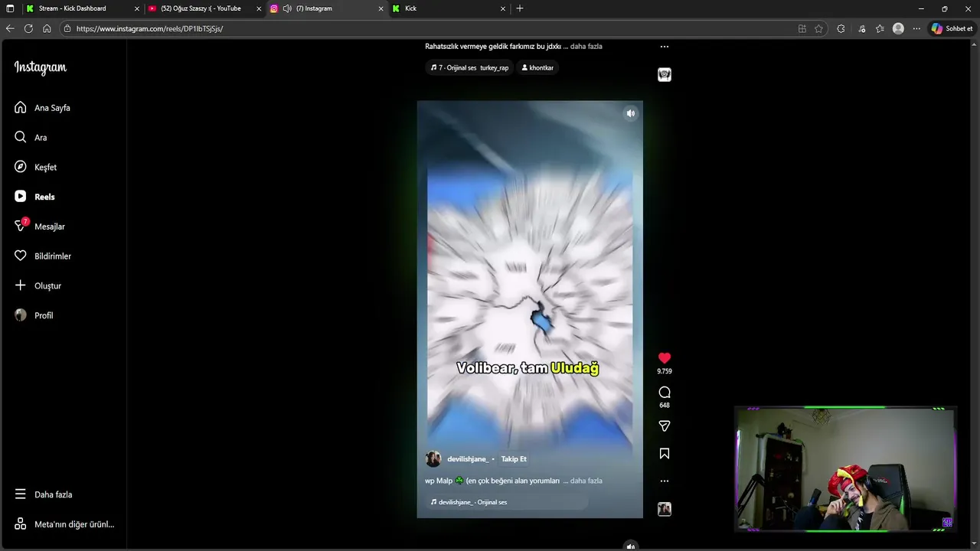Close the Instagram tab
This screenshot has height=551, width=980.
(x=381, y=8)
